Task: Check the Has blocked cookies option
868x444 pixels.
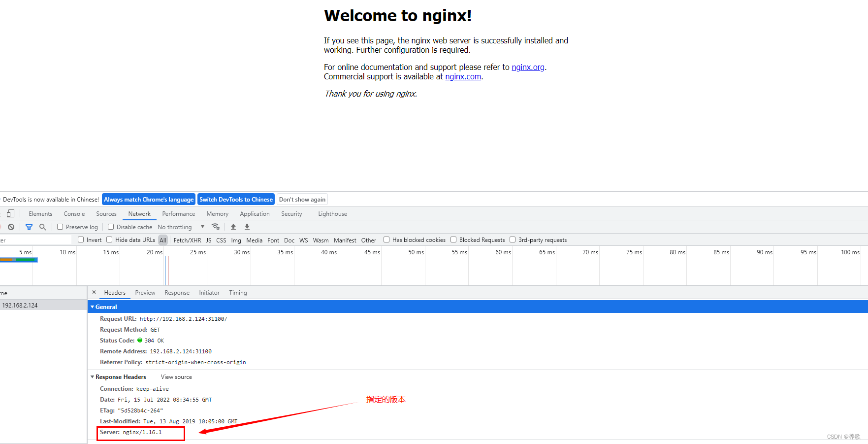Action: (386, 239)
